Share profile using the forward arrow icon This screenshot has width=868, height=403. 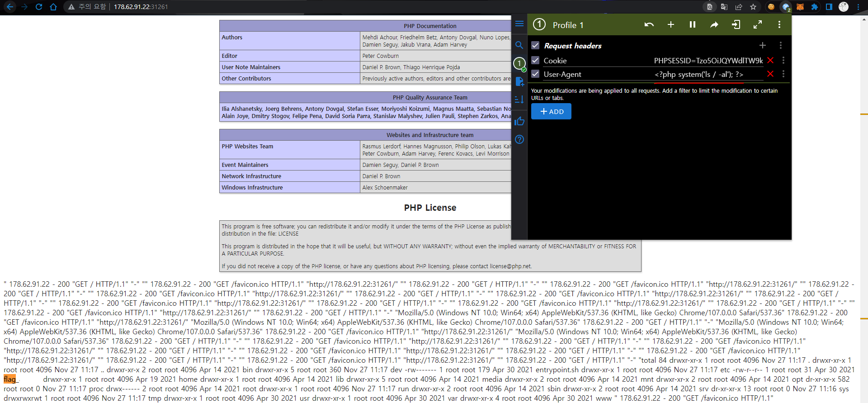714,24
